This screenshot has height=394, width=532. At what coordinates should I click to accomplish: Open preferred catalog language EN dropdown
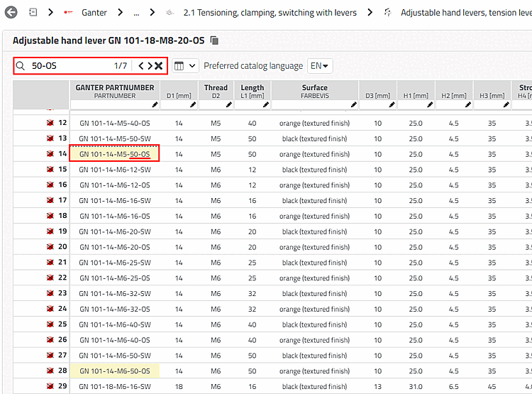pos(320,66)
